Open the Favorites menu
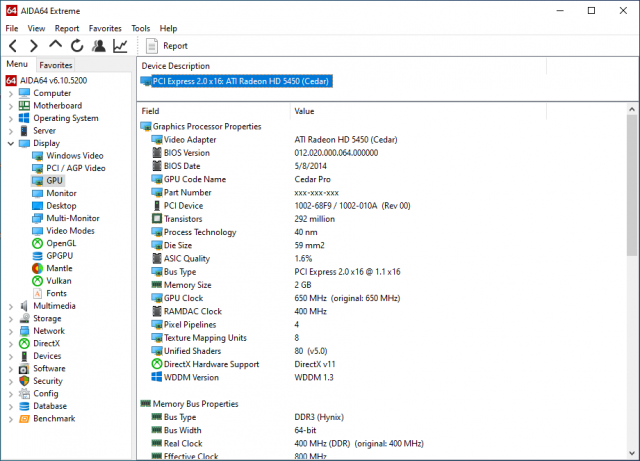Screen dimensions: 640x461 [x=105, y=28]
